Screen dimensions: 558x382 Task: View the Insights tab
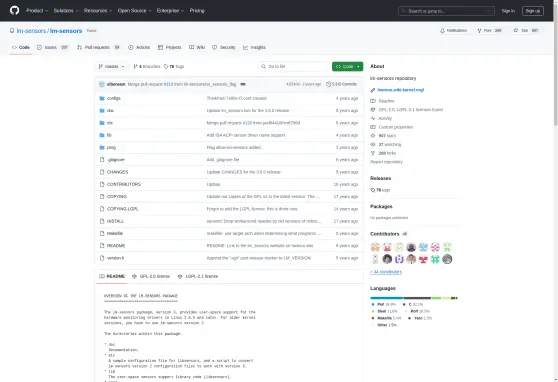tap(254, 47)
